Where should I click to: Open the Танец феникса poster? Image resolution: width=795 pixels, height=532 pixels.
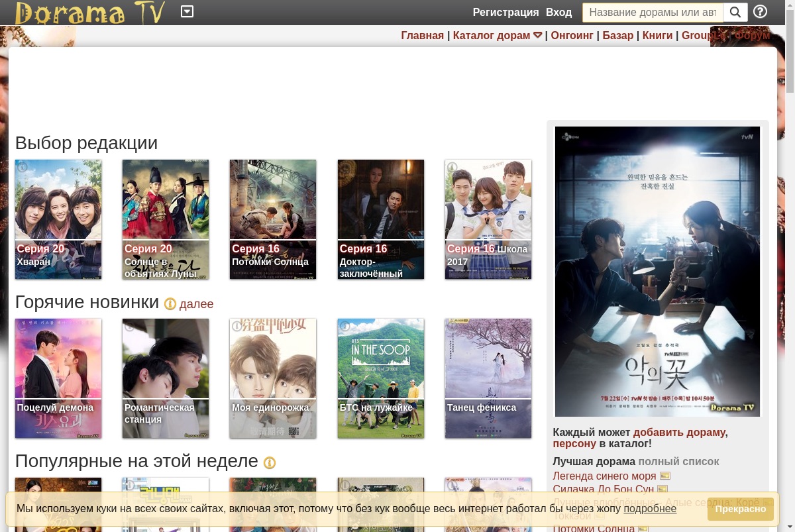488,378
